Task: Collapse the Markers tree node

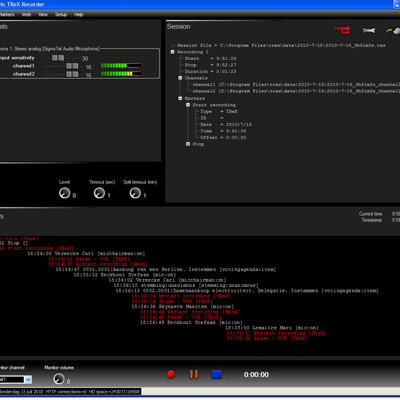Action: (x=180, y=98)
